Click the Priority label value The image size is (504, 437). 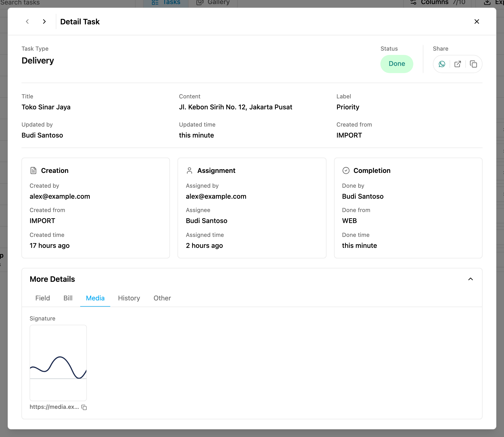(x=348, y=107)
